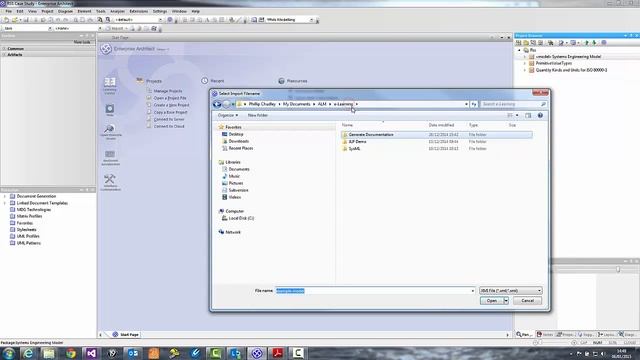This screenshot has height=360, width=640.
Task: Go back in the Select Import Filename dialog
Action: [x=217, y=104]
